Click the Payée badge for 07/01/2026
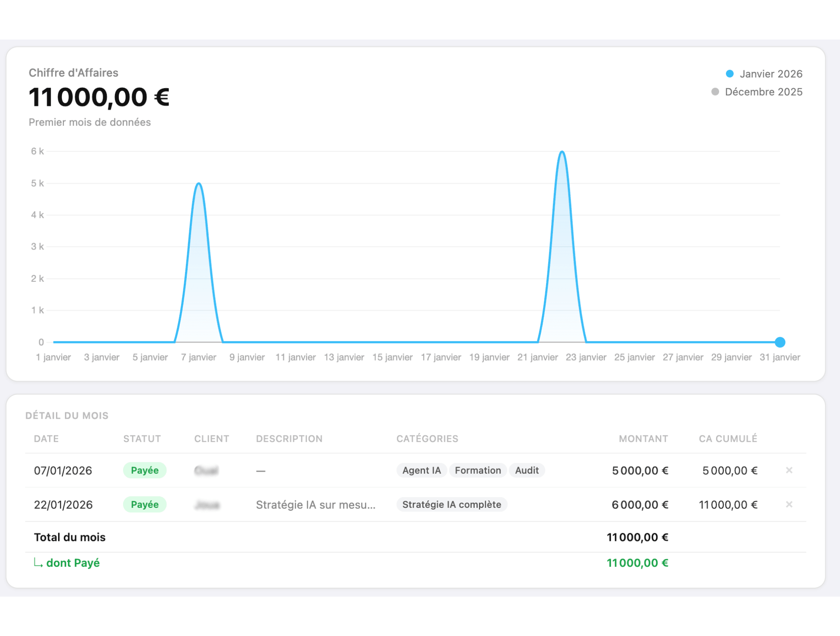The image size is (840, 636). click(x=145, y=470)
